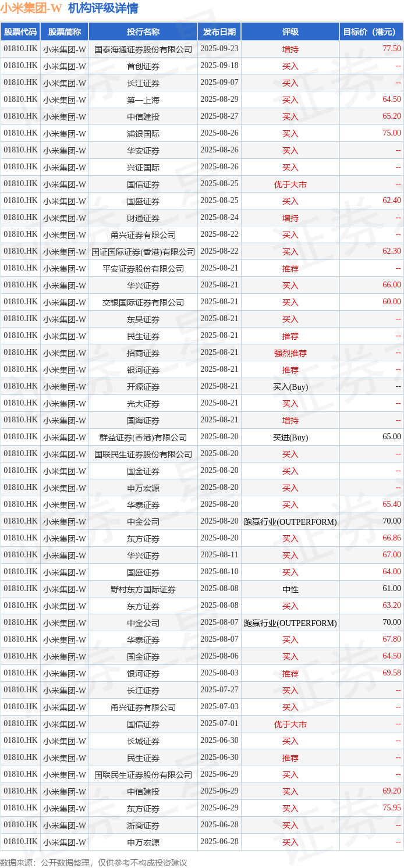This screenshot has height=868, width=404.
Task: Select the 招商证券 broker cell
Action: point(143,353)
